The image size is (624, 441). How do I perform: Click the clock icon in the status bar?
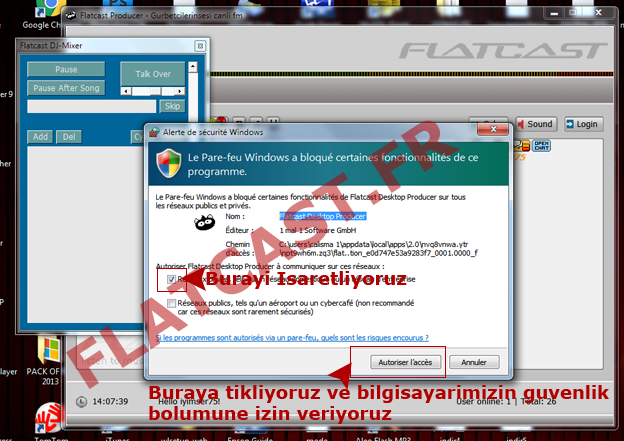click(x=82, y=402)
